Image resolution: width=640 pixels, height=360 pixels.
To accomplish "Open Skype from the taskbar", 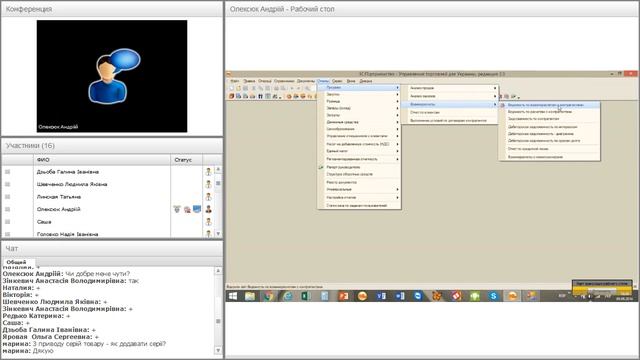I will (x=493, y=296).
